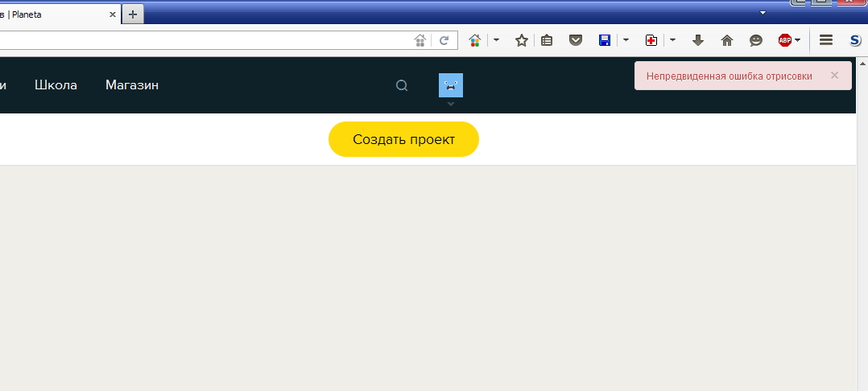The height and width of the screenshot is (391, 868).
Task: Open the downloads arrow panel
Action: tap(698, 39)
